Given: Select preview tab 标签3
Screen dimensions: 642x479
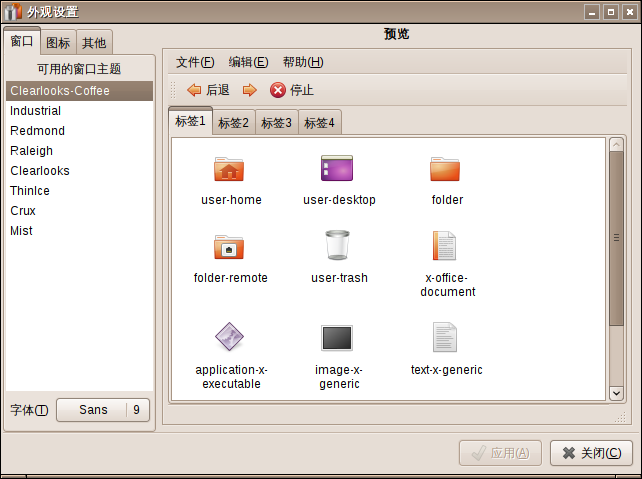Looking at the screenshot, I should 277,123.
